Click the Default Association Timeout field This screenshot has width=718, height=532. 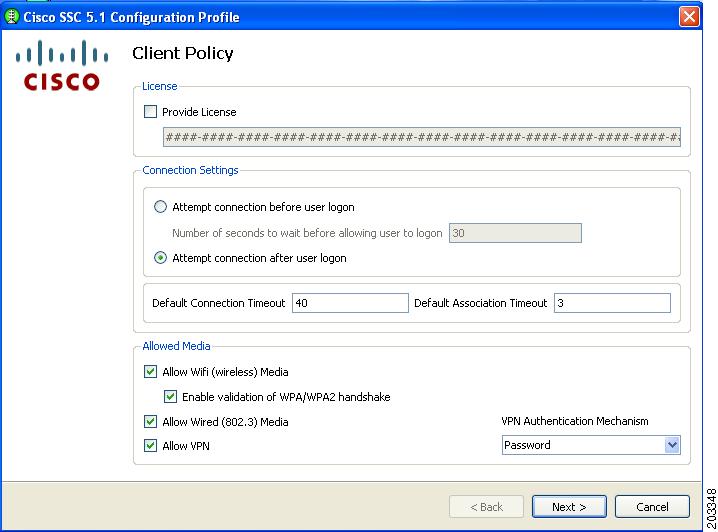(611, 303)
